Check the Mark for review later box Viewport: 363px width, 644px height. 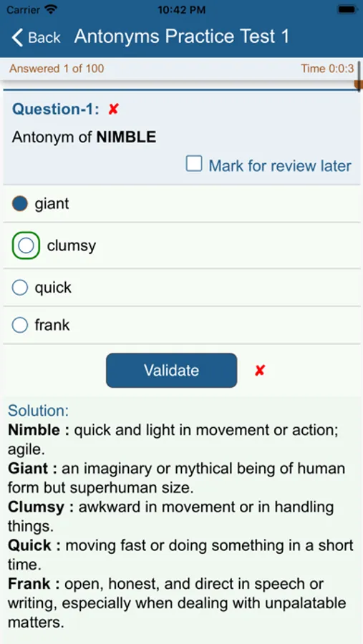coord(194,163)
